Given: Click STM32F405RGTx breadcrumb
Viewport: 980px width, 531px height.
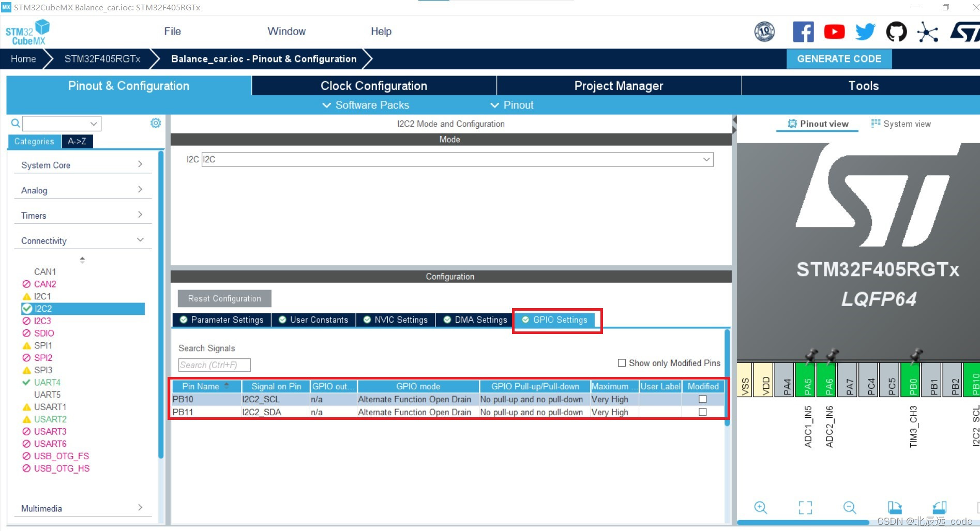Looking at the screenshot, I should [102, 59].
